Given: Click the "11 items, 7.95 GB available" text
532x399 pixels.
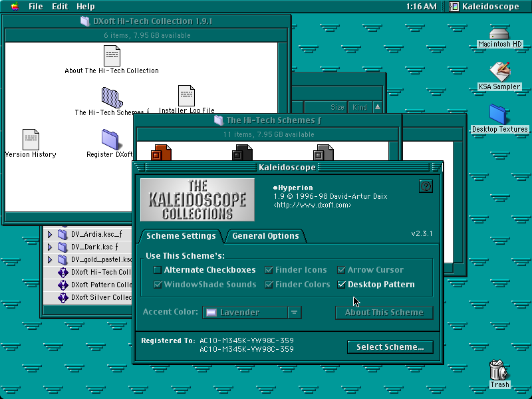Looking at the screenshot, I should point(269,135).
